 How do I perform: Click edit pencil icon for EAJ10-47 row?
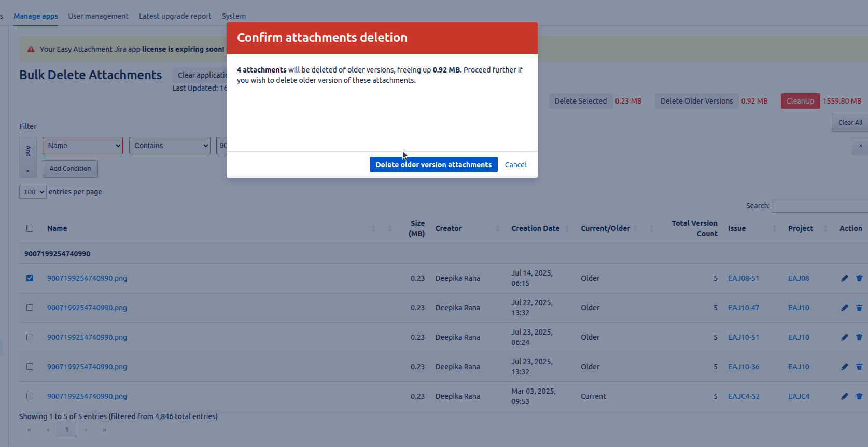[x=844, y=308]
